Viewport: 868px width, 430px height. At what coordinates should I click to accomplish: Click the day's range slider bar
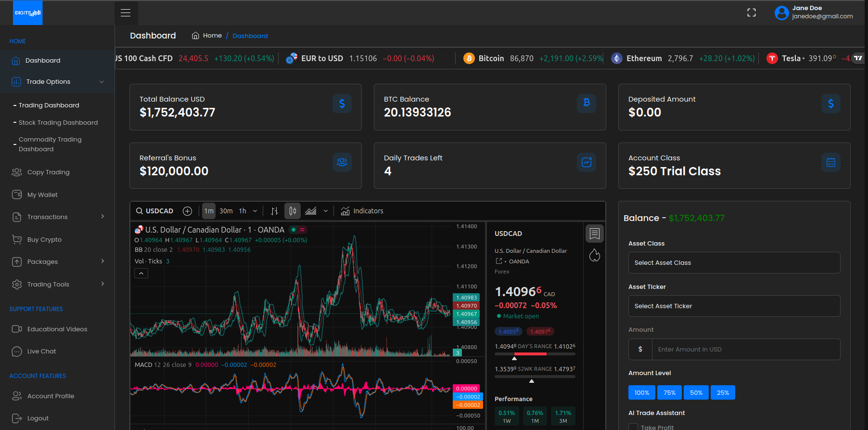point(535,354)
